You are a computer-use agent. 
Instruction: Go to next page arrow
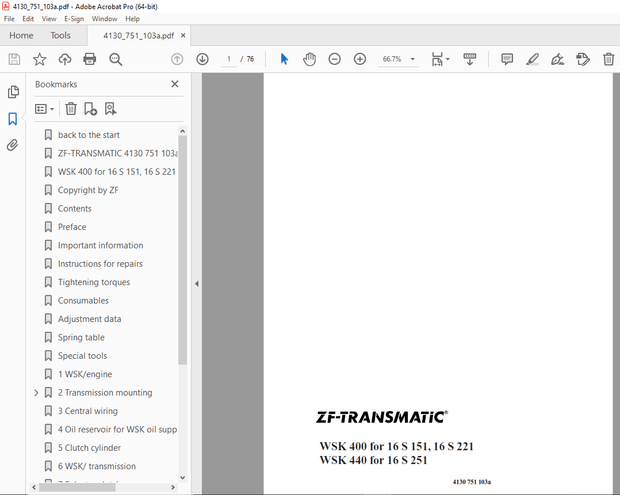pos(202,59)
